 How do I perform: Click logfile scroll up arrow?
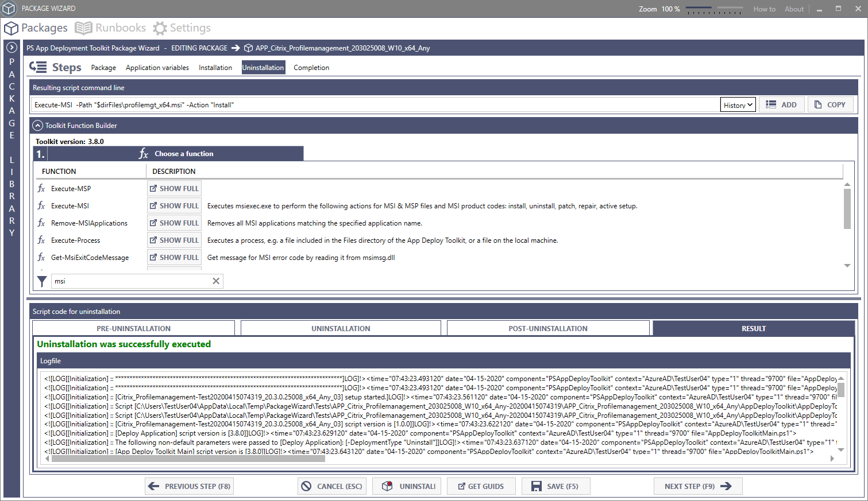tap(841, 379)
